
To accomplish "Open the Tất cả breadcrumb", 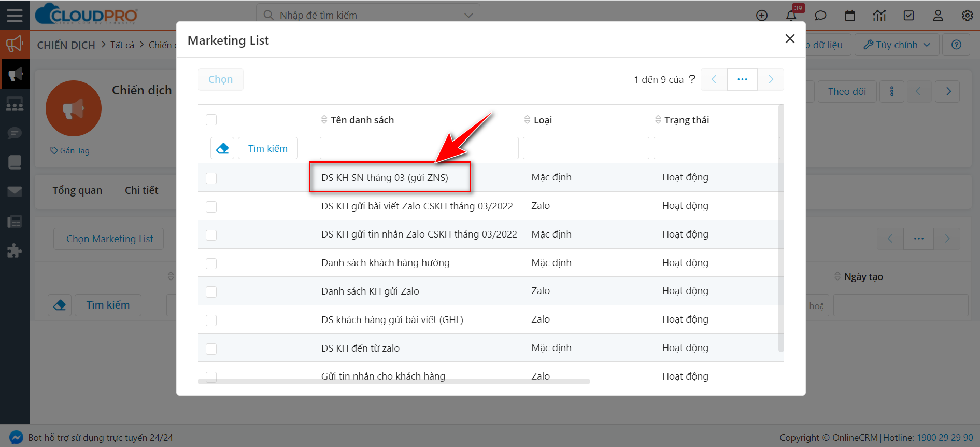I will [x=122, y=45].
